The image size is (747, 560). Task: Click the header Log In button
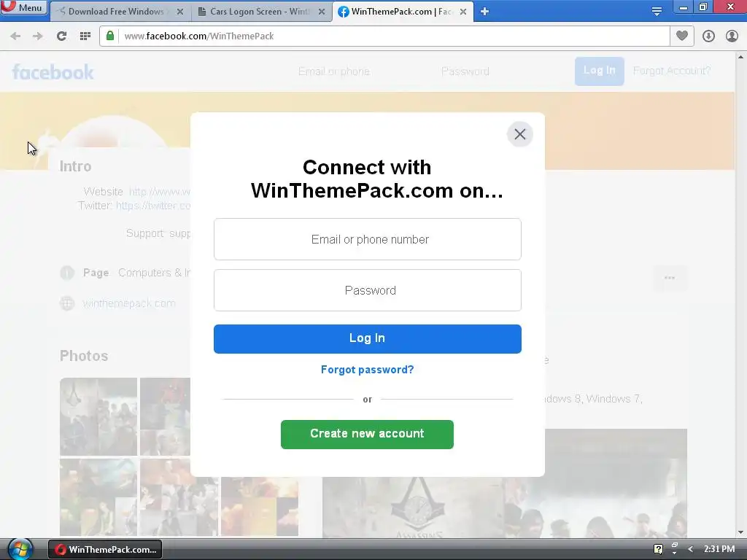pyautogui.click(x=600, y=71)
